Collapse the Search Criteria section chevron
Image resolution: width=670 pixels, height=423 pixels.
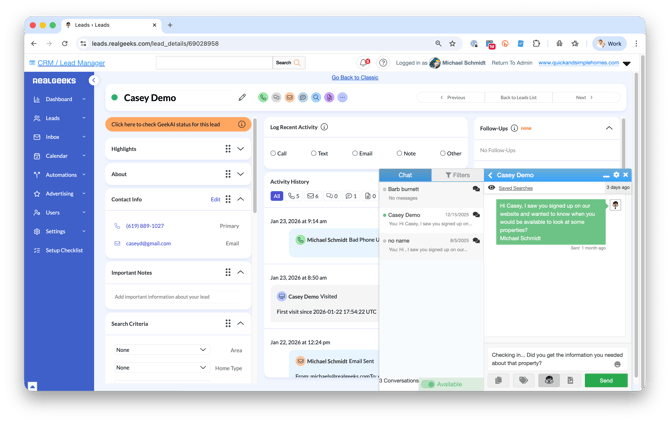(241, 323)
